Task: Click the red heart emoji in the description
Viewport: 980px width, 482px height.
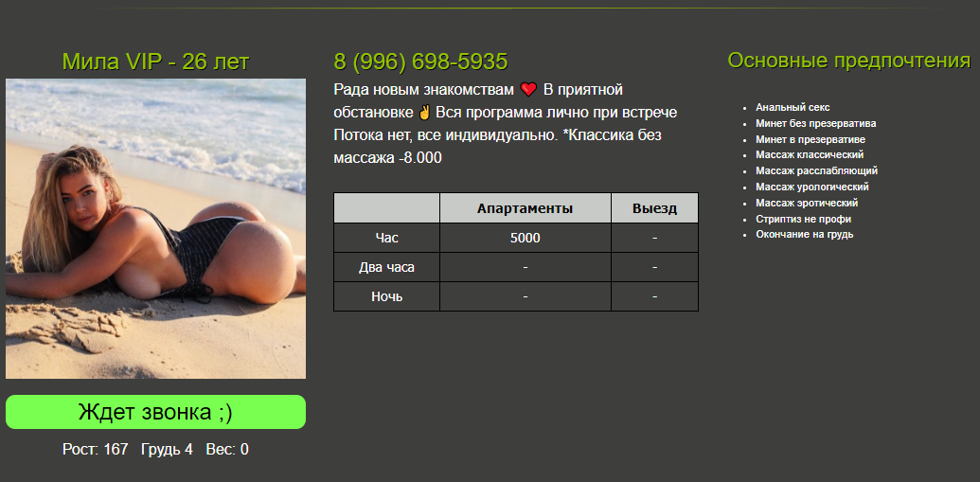Action: (x=528, y=90)
